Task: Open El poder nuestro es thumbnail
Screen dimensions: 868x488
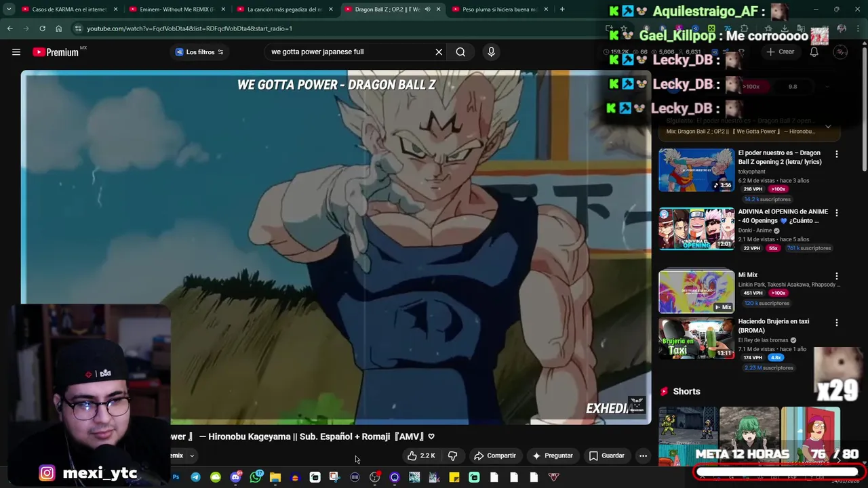Action: click(696, 170)
